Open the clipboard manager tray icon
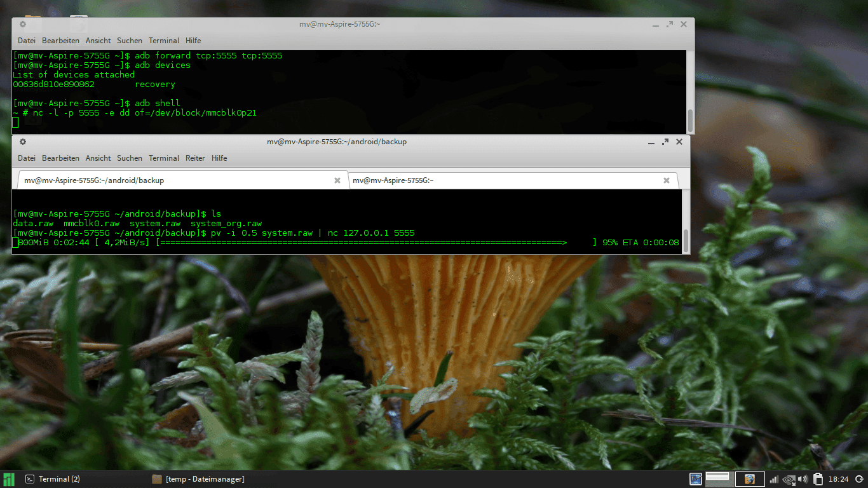This screenshot has width=868, height=488. 818,479
